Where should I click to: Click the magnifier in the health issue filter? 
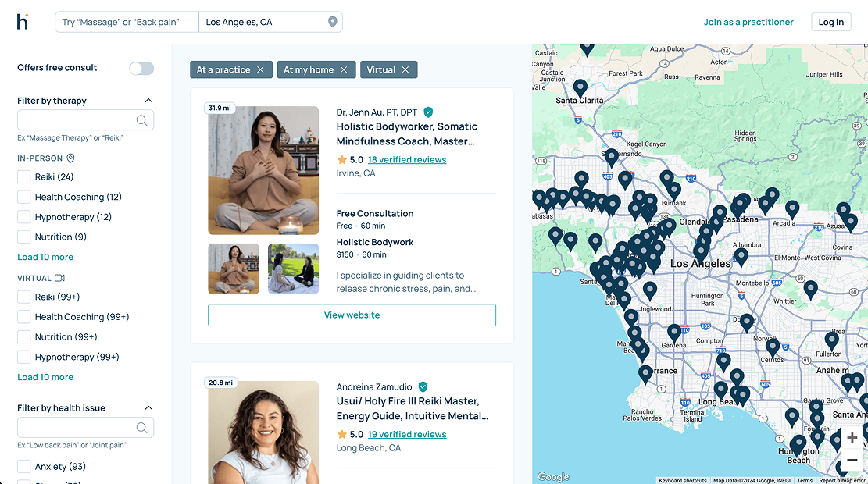click(x=141, y=428)
